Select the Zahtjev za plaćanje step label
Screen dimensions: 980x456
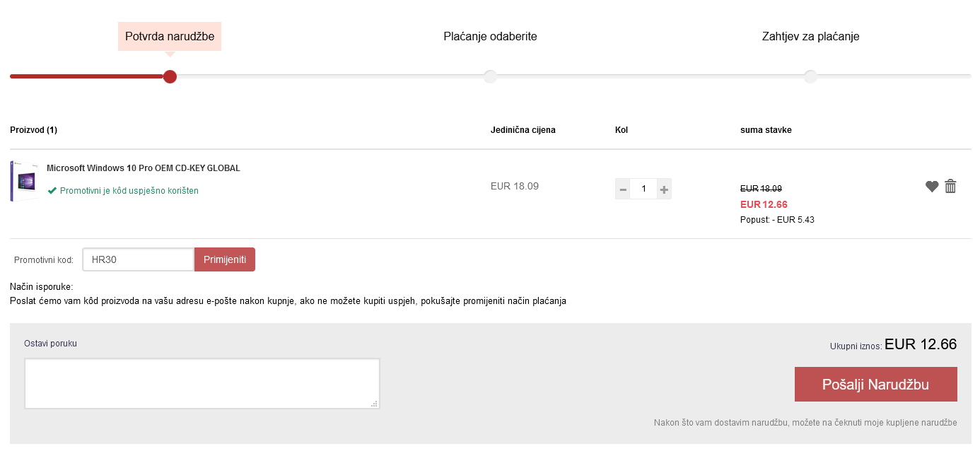810,36
